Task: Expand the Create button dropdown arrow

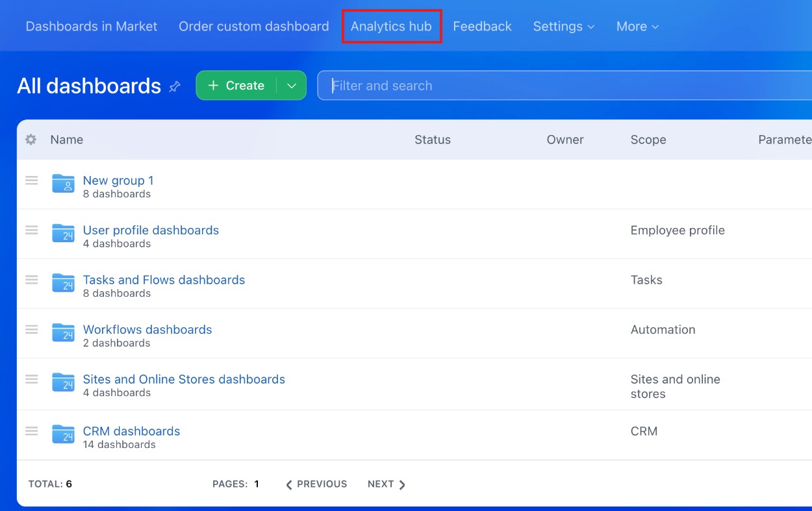Action: [292, 86]
